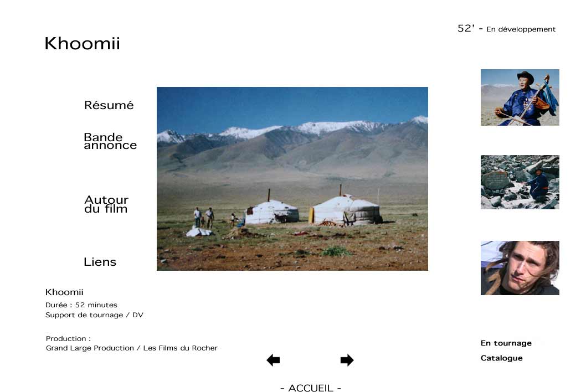Open the Résumé section
This screenshot has height=392, width=581.
click(109, 105)
